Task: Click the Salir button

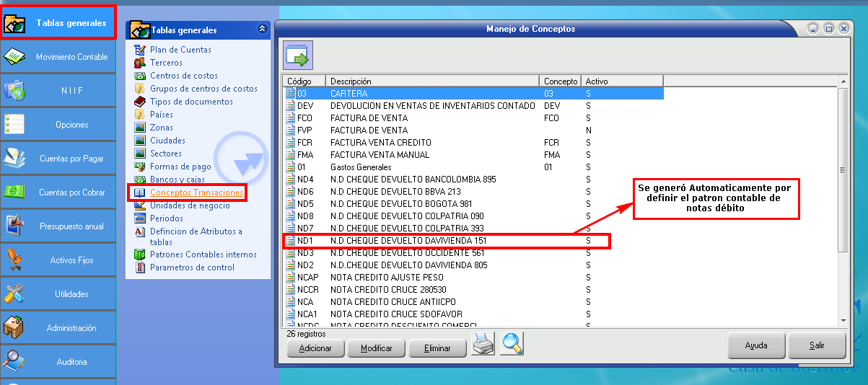Action: (816, 345)
